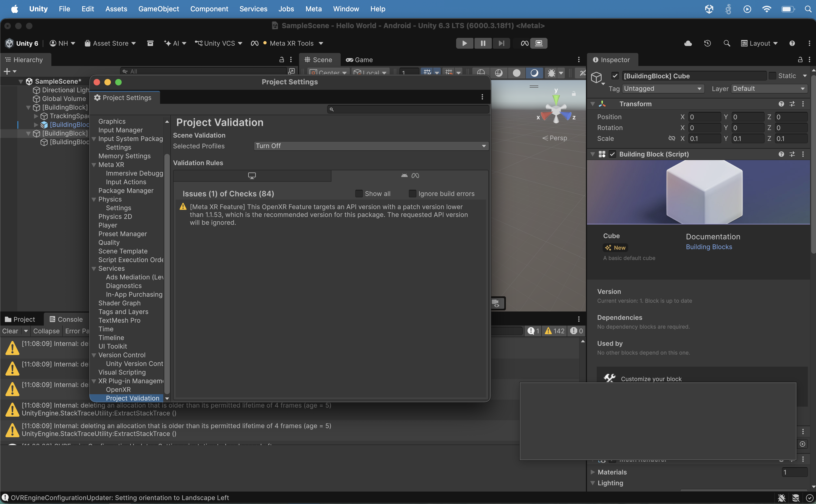Collapse the Transform component foldout
This screenshot has height=504, width=816.
coord(593,104)
